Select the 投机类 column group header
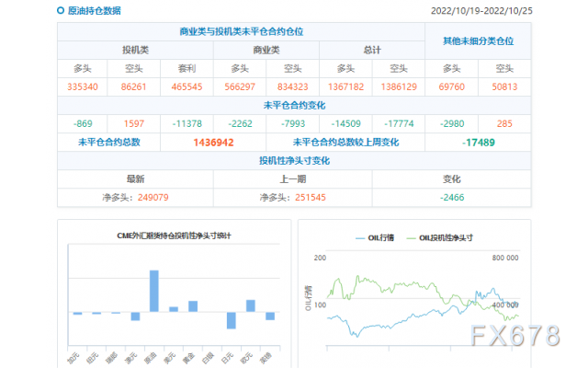Image resolution: width=588 pixels, height=368 pixels. (x=135, y=50)
